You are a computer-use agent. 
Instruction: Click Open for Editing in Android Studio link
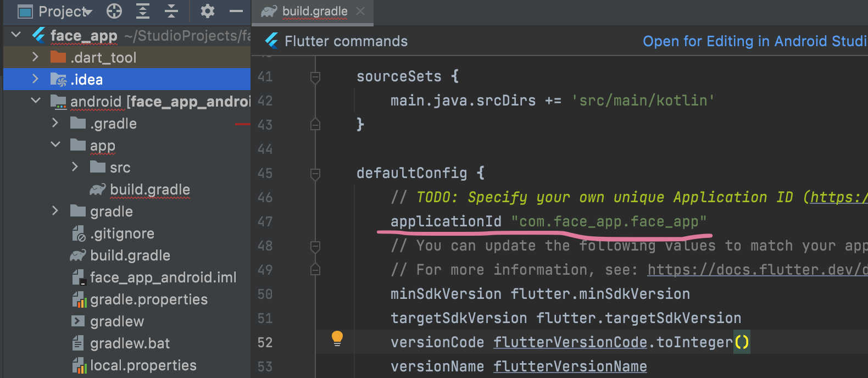coord(755,41)
